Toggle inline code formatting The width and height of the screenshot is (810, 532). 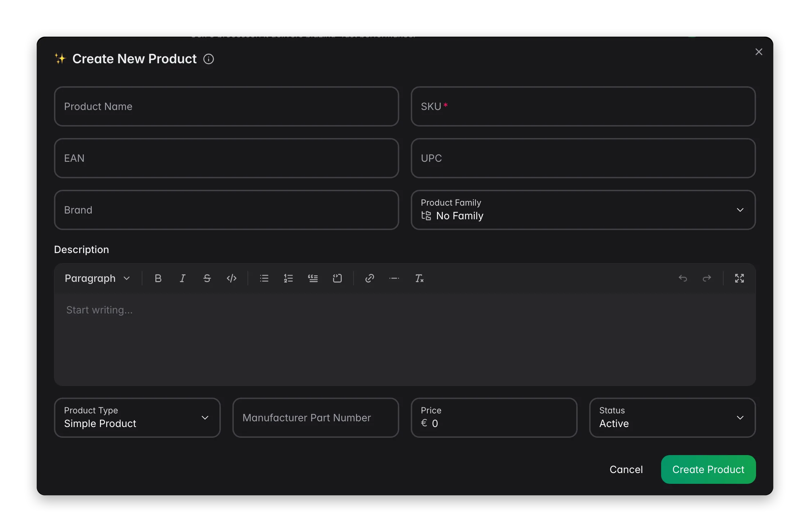coord(232,278)
